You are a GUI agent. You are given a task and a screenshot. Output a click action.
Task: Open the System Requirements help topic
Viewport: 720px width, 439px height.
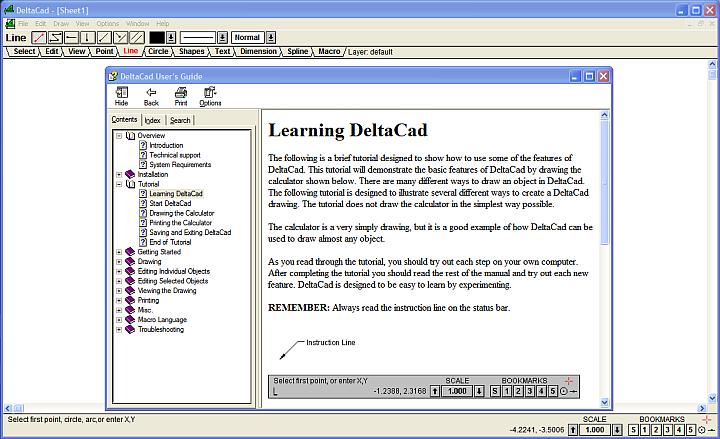coord(180,165)
